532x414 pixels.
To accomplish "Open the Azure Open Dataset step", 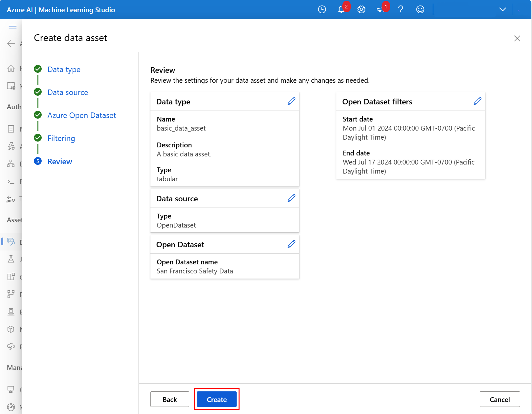I will pyautogui.click(x=82, y=115).
